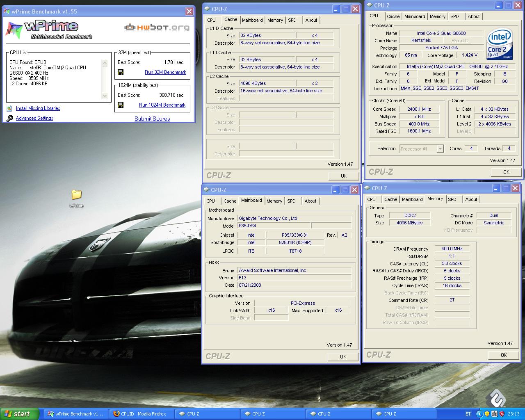Click the Submit Scores link

tap(152, 119)
